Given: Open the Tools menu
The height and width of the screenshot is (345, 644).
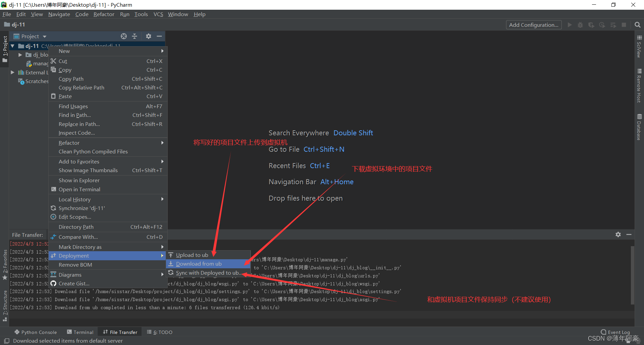Looking at the screenshot, I should click(x=141, y=14).
